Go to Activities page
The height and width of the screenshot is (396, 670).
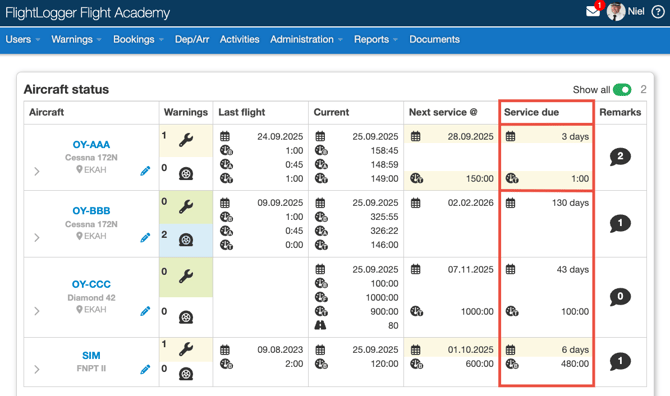coord(239,39)
